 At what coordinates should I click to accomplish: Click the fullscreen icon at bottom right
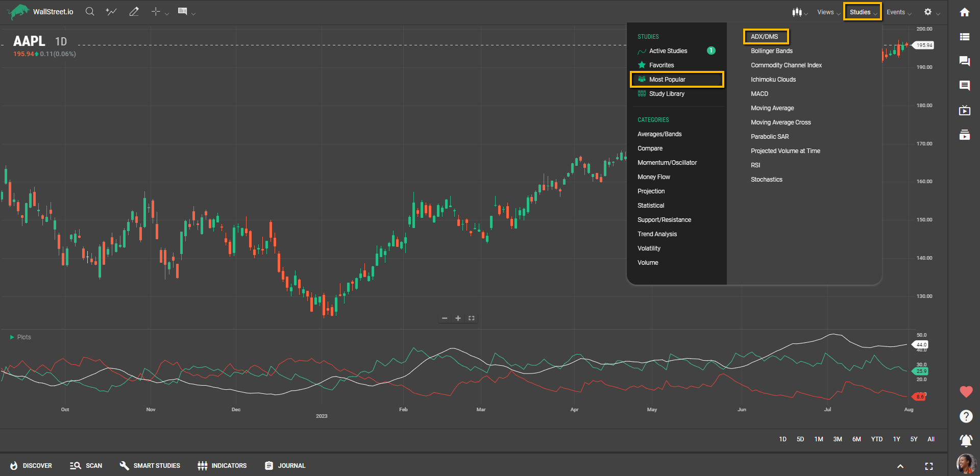(928, 466)
